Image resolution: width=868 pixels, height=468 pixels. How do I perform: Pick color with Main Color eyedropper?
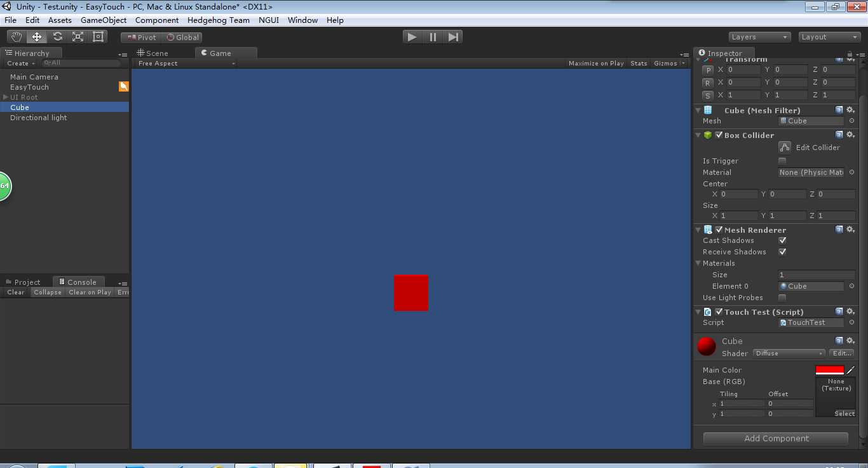[851, 370]
